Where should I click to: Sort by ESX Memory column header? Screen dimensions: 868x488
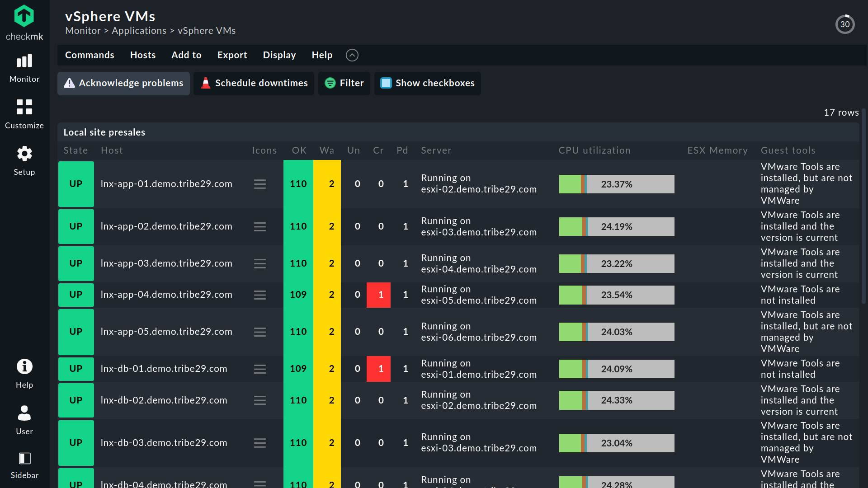[717, 150]
